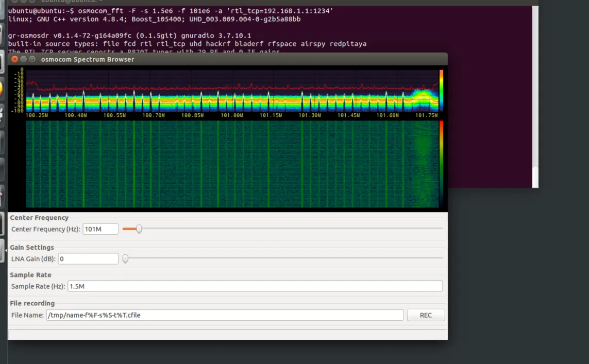Click the Center Frequency slider handle

point(139,229)
